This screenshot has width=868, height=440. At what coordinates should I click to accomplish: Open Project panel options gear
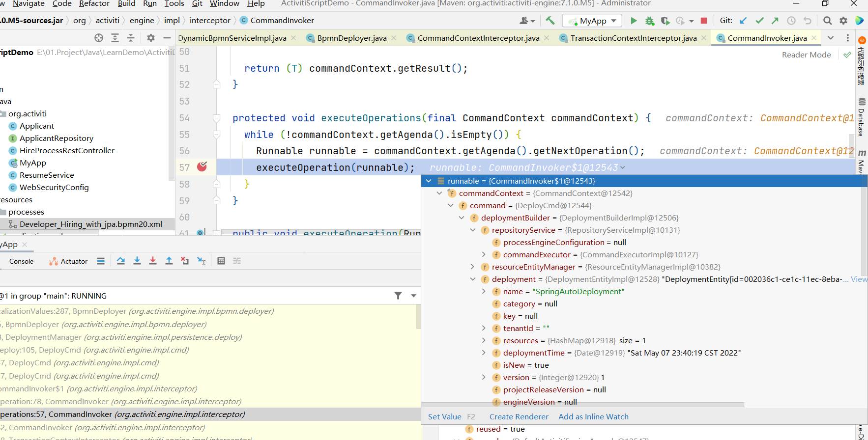151,38
